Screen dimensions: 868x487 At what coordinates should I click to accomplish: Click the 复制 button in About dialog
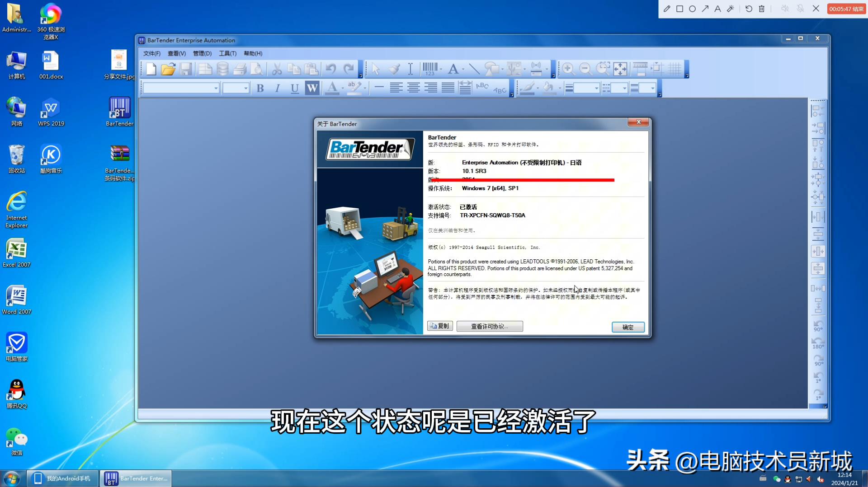coord(440,326)
